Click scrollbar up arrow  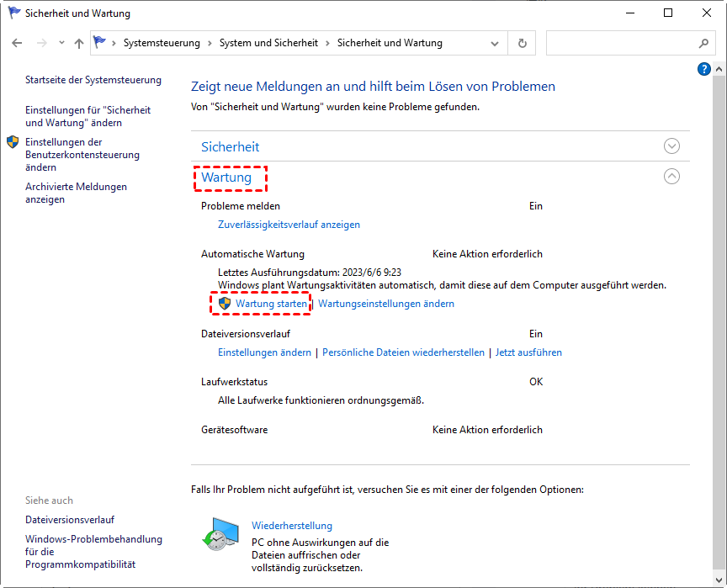pyautogui.click(x=719, y=69)
